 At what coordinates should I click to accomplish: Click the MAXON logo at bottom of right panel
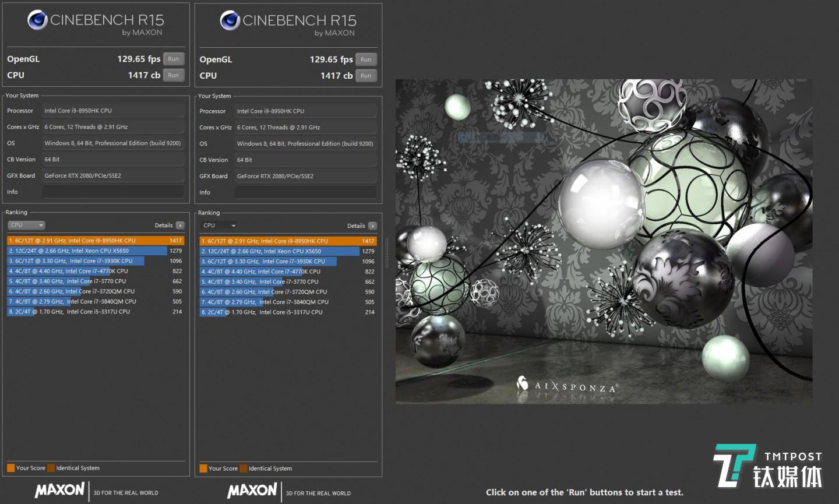252,491
